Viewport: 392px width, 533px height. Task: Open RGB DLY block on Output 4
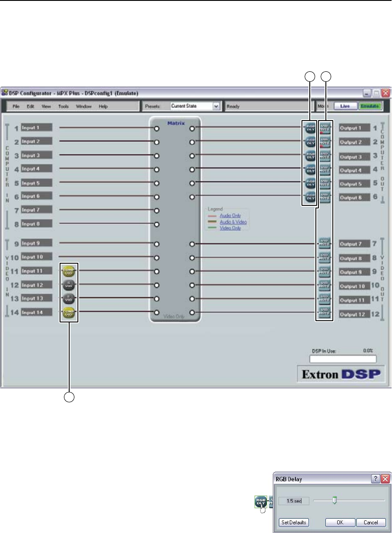[309, 169]
